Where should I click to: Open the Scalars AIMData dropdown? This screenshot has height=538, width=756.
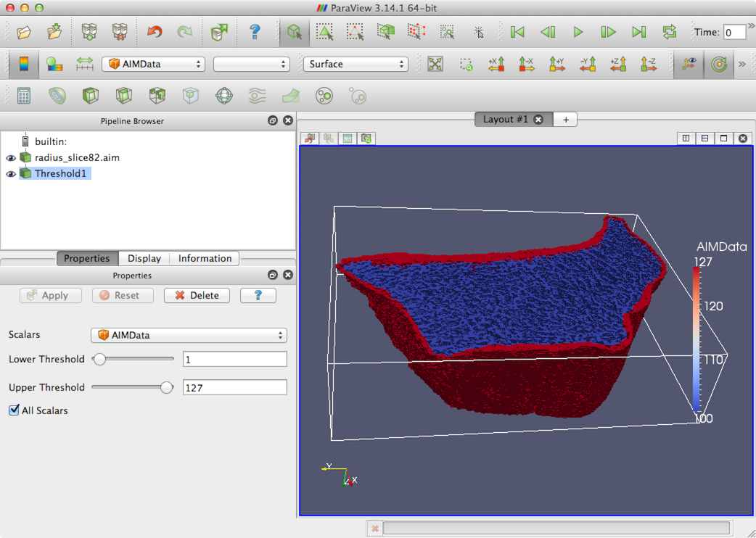189,335
